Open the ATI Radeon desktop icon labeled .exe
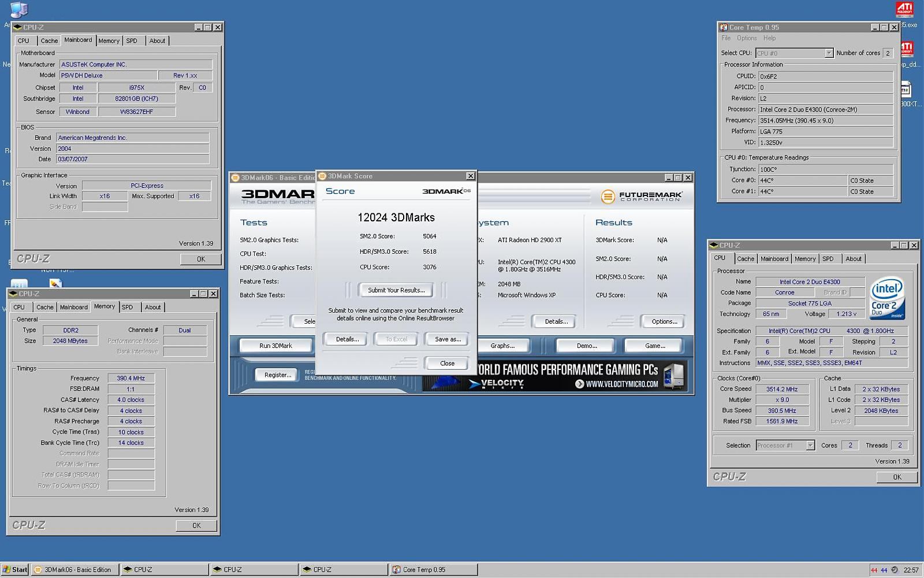 [904, 9]
